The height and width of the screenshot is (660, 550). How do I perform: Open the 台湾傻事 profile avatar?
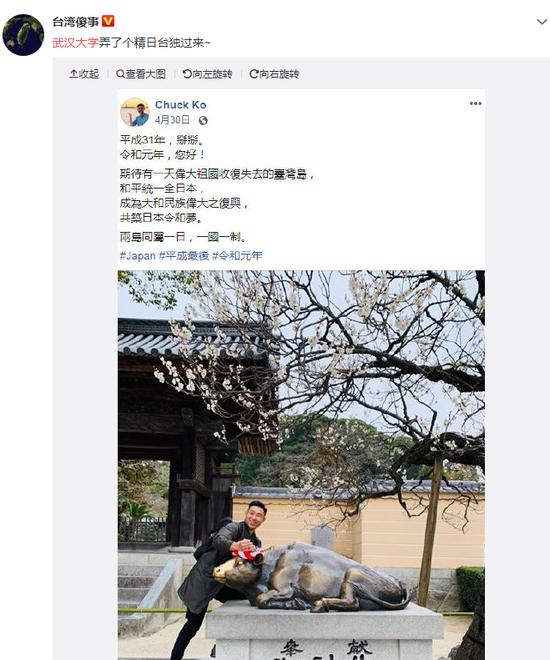click(23, 35)
